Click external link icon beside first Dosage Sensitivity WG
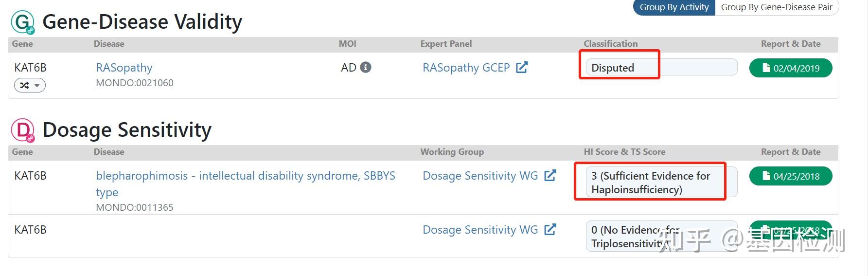The image size is (868, 276). coord(550,175)
